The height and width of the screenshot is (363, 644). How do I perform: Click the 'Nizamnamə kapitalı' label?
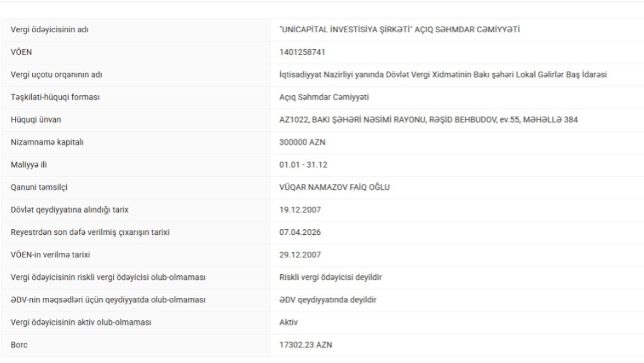point(47,142)
